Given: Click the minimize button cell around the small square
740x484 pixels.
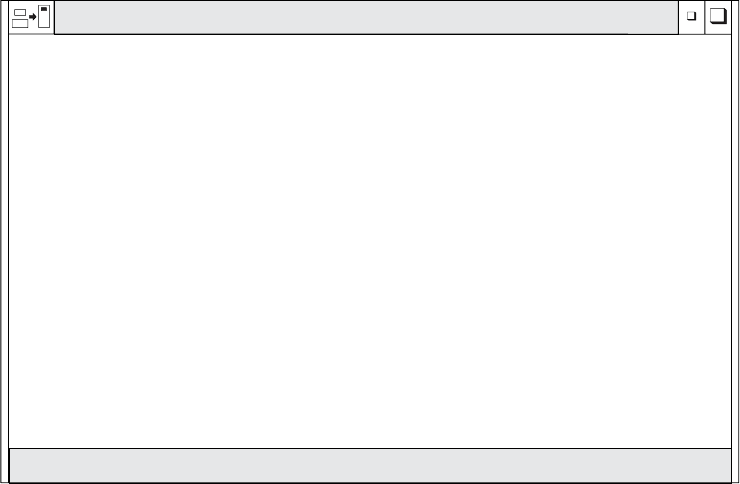Looking at the screenshot, I should click(x=692, y=17).
